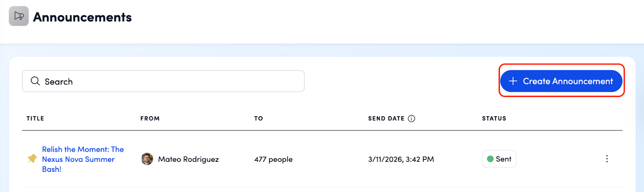
Task: Click the Status column header
Action: point(494,118)
